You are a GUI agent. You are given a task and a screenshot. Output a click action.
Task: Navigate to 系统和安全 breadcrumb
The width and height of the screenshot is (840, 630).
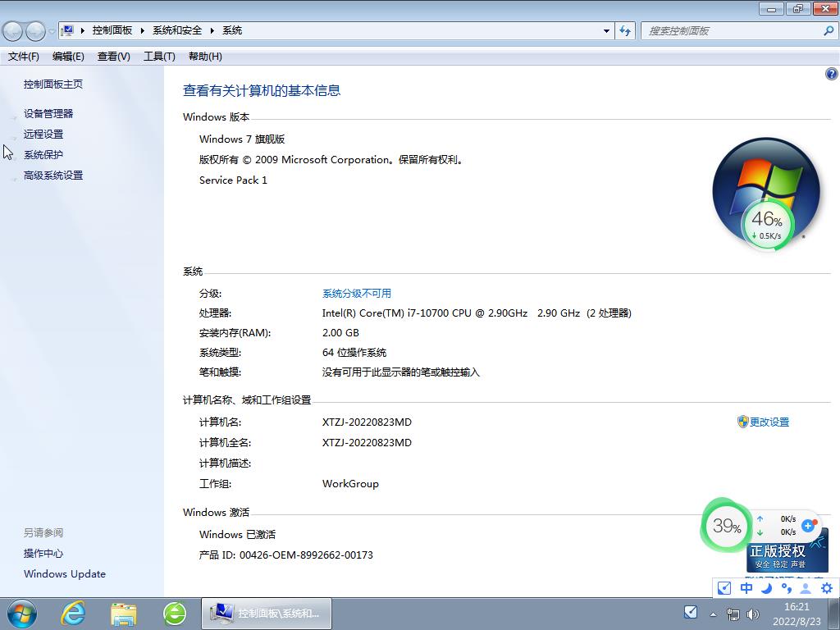(x=177, y=30)
